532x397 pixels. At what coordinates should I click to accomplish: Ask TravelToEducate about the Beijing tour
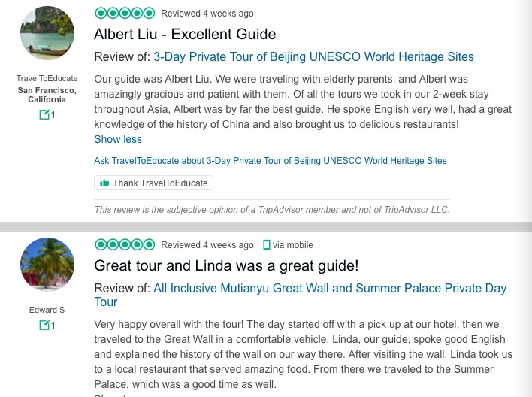271,161
